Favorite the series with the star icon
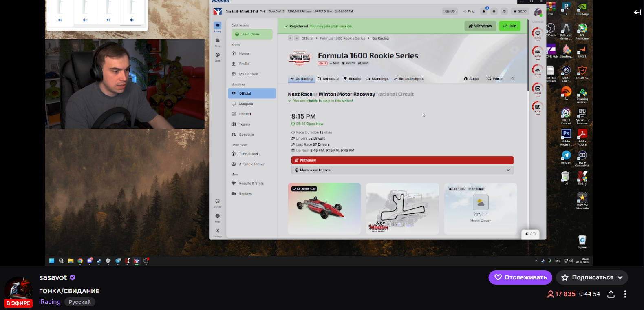This screenshot has height=310, width=644. coord(513,79)
